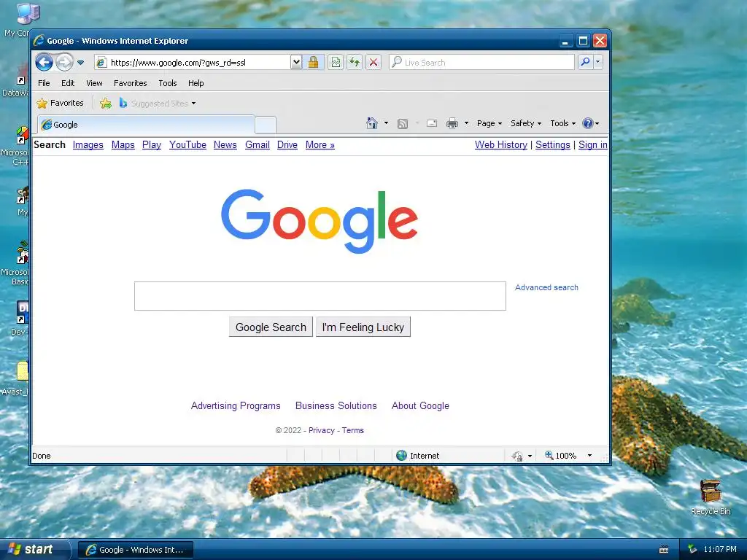Open the View menu

[x=94, y=83]
